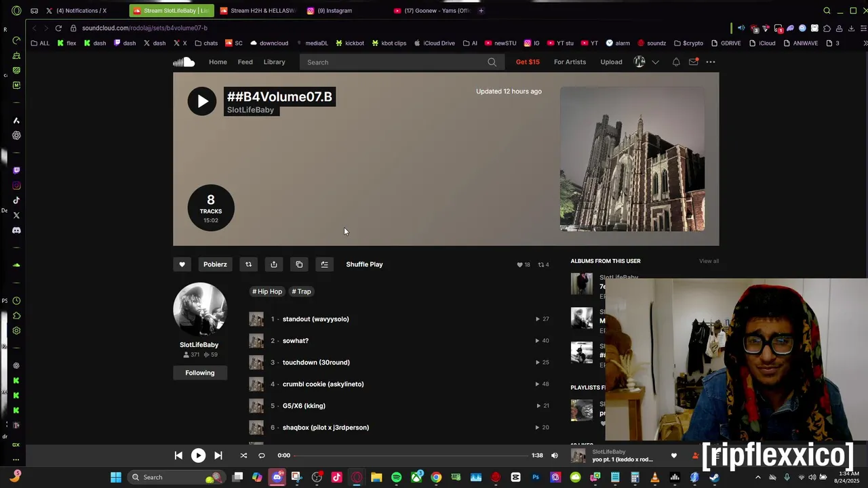Open a new browser tab

click(481, 11)
